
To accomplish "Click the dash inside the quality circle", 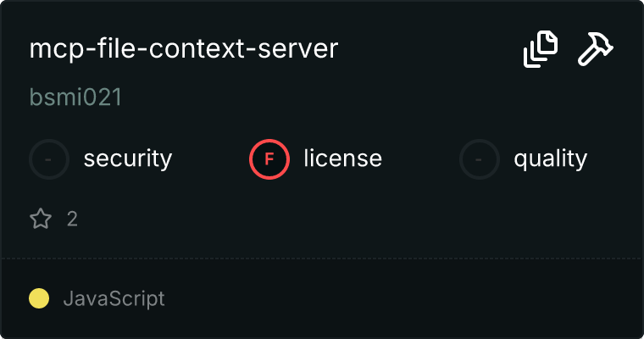I will 480,158.
